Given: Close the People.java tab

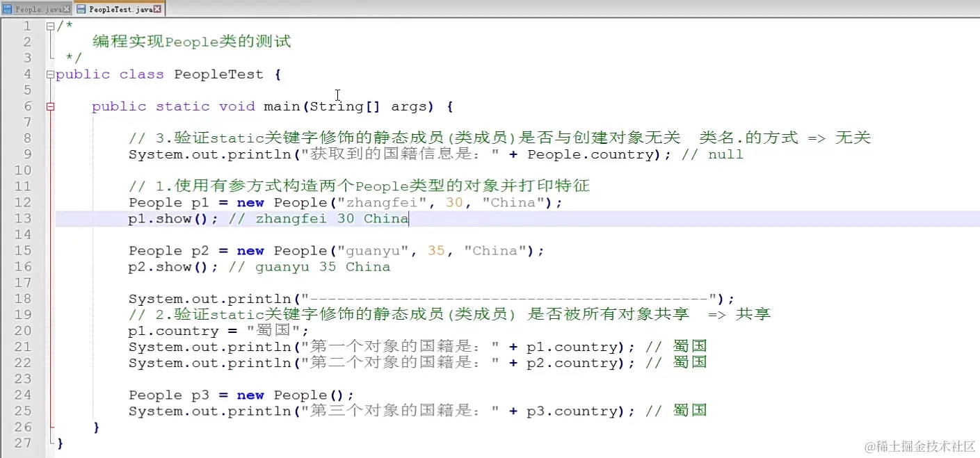Looking at the screenshot, I should click(x=67, y=8).
